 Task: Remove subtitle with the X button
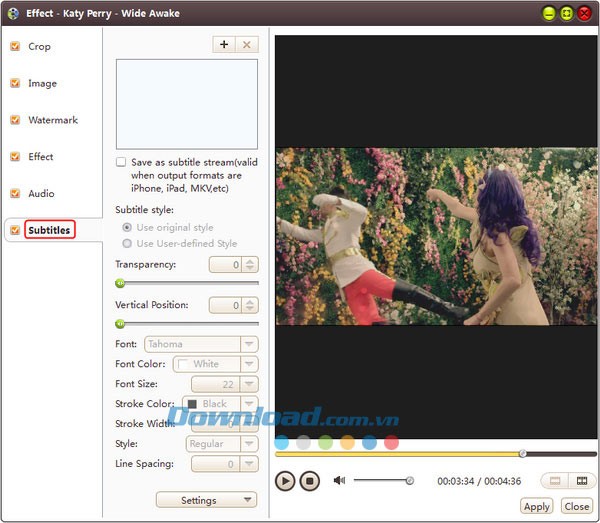click(247, 45)
